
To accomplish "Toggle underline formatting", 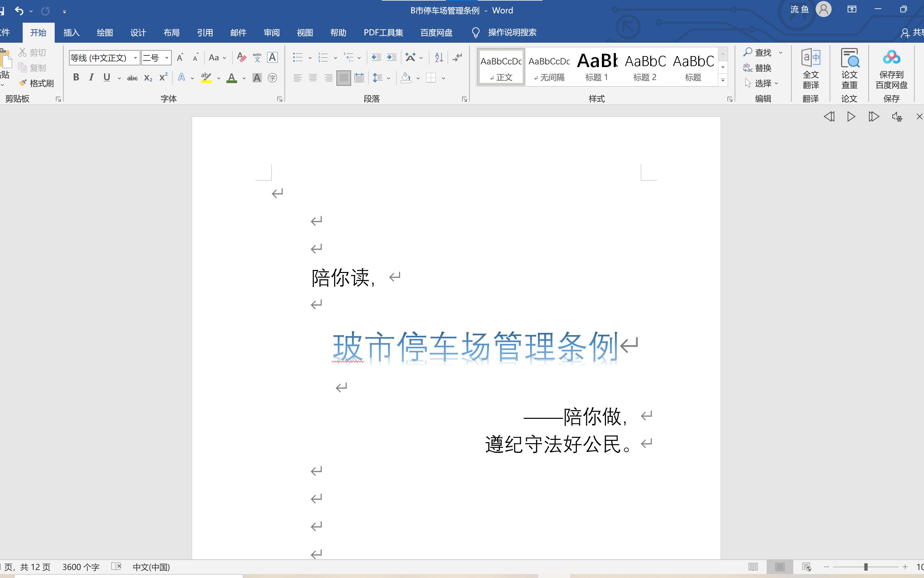I will pos(107,78).
